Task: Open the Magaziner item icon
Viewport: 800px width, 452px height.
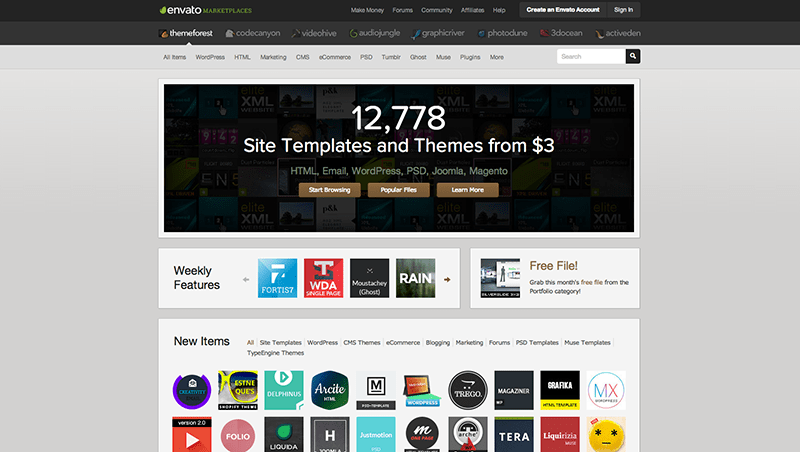Action: pos(514,390)
